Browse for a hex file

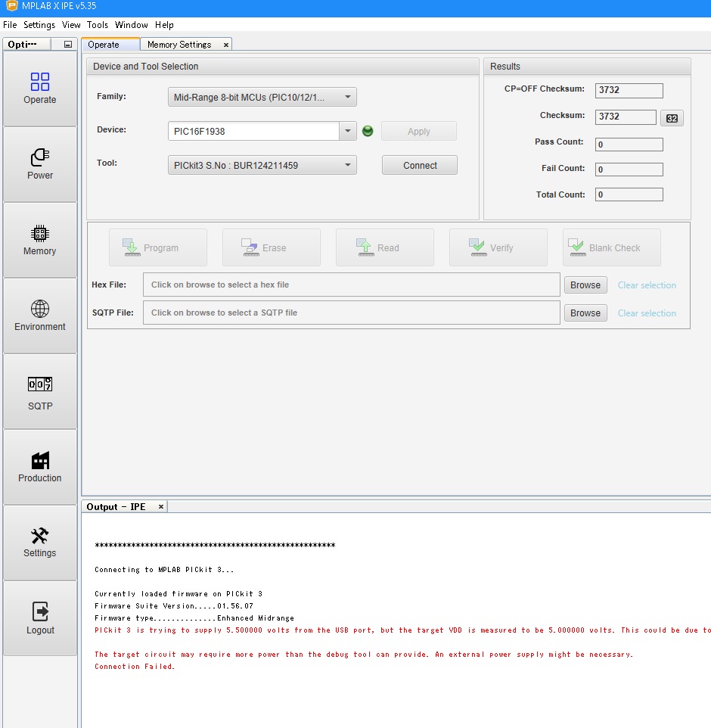(x=585, y=285)
